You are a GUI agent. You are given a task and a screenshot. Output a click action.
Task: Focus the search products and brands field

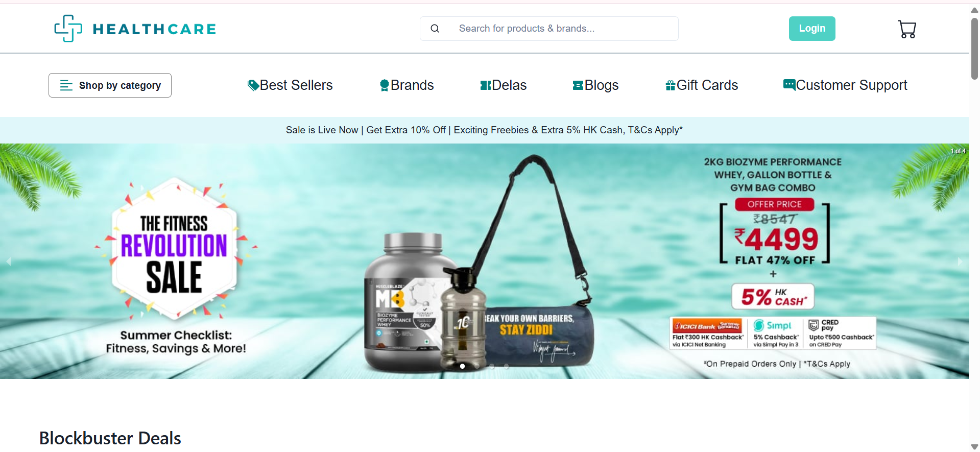pyautogui.click(x=549, y=29)
